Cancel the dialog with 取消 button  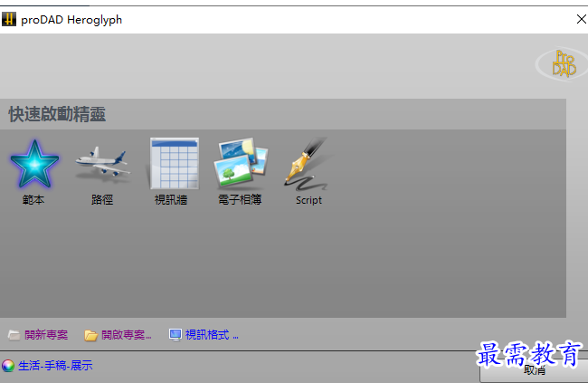pos(534,371)
